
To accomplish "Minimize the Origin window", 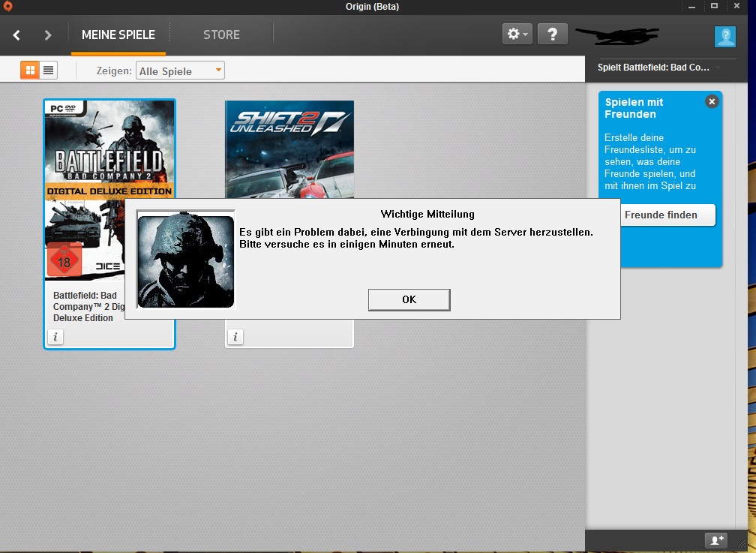I will pos(691,6).
